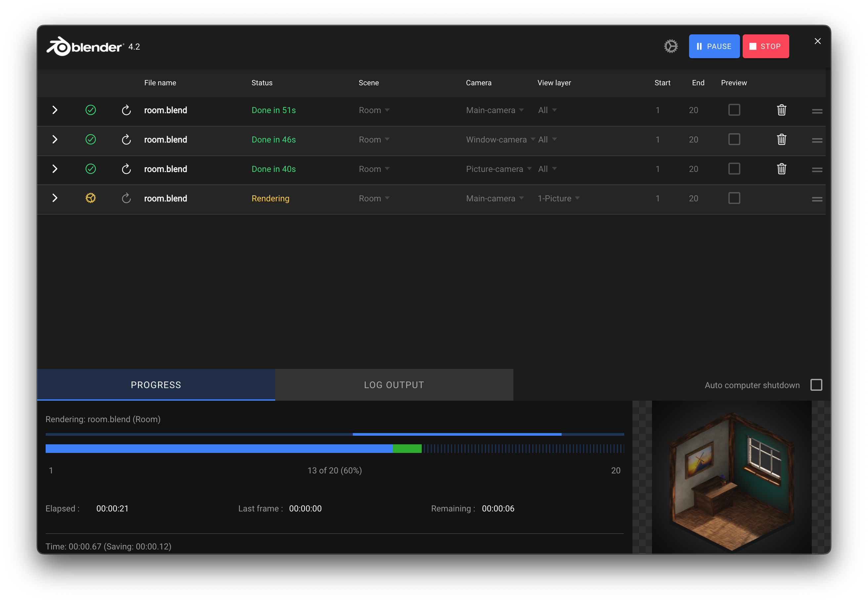Select the PROGRESS tab

tap(156, 385)
